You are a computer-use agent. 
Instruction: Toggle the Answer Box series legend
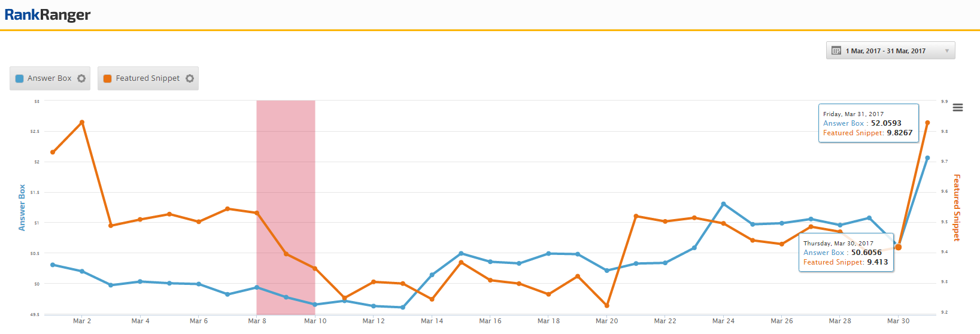[x=49, y=78]
